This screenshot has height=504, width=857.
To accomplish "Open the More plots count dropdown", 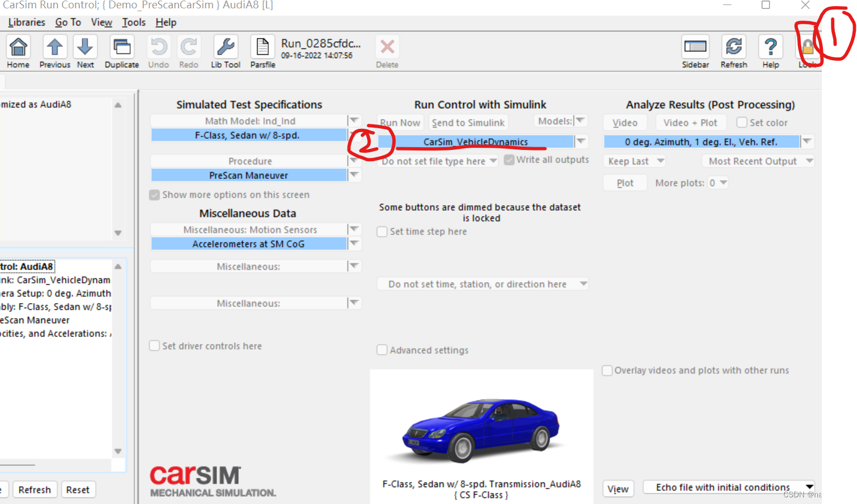I will coord(718,183).
